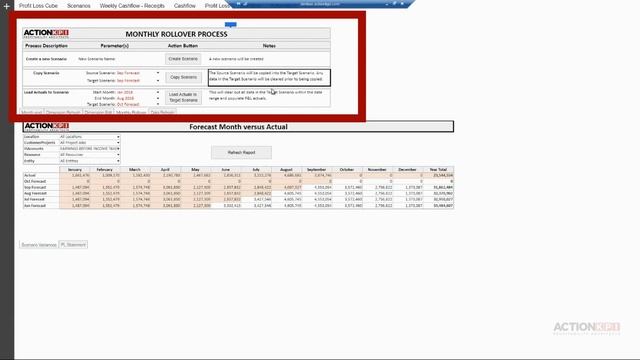Open the End Month dropdown
640x360 pixels.
pyautogui.click(x=158, y=98)
